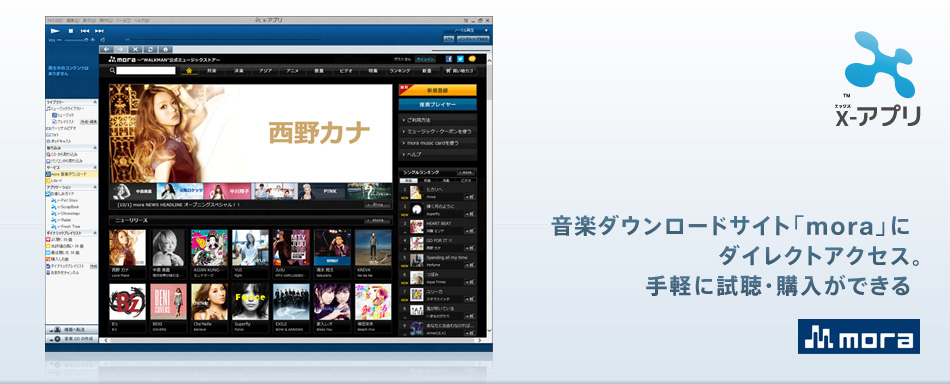Open the BENI COVERS album cover
This screenshot has height=384, width=950.
pos(168,302)
